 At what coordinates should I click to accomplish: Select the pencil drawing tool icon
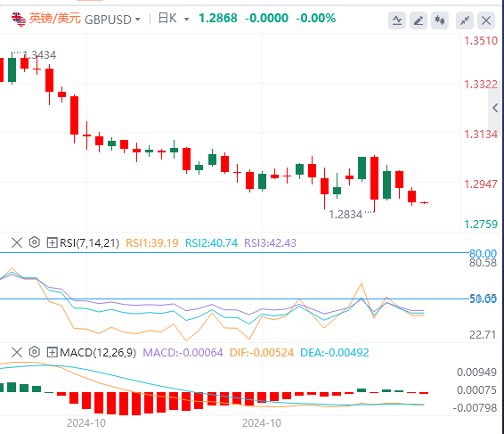pos(419,20)
